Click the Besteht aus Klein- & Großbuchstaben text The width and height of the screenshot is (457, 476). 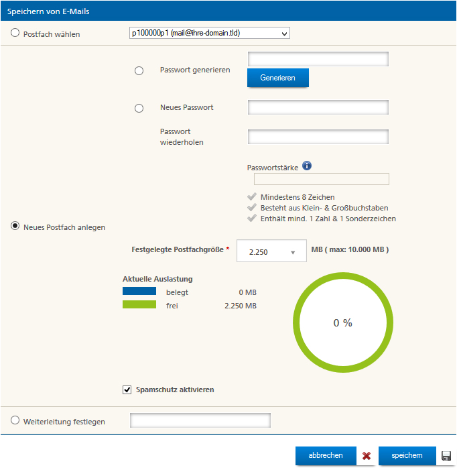[x=324, y=208]
